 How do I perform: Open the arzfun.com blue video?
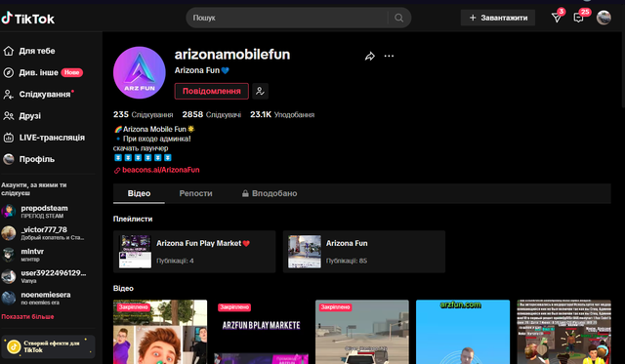pos(463,332)
